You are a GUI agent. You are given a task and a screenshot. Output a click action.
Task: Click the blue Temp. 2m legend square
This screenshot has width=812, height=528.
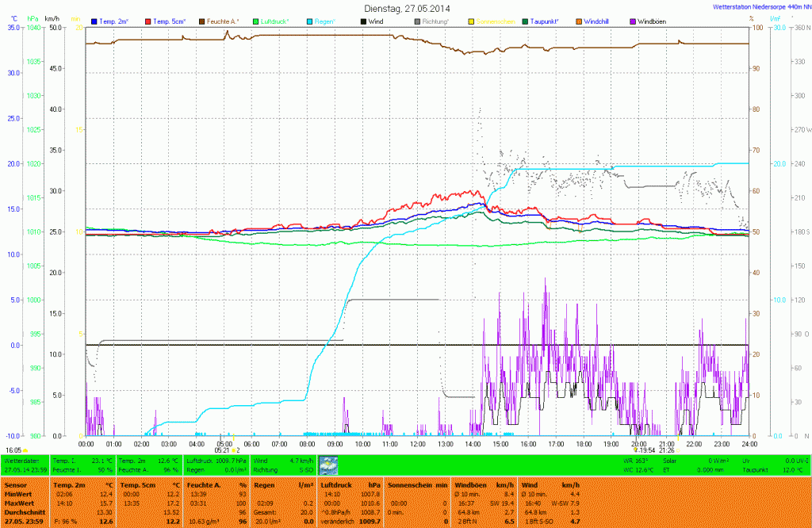tap(95, 21)
